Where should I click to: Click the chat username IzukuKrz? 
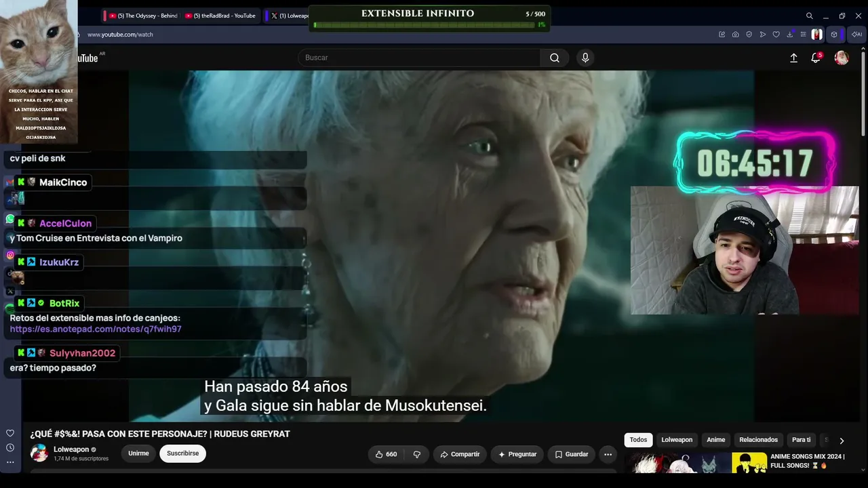coord(59,262)
